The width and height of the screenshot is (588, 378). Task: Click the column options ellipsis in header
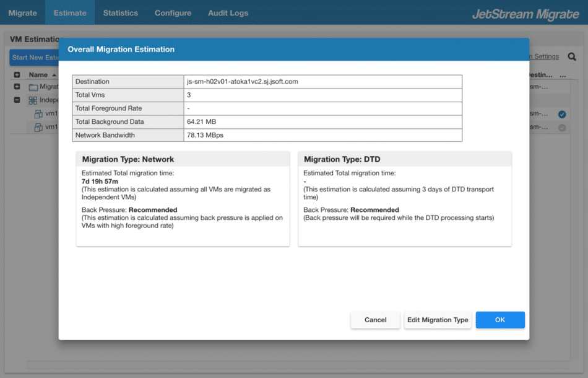pyautogui.click(x=563, y=75)
